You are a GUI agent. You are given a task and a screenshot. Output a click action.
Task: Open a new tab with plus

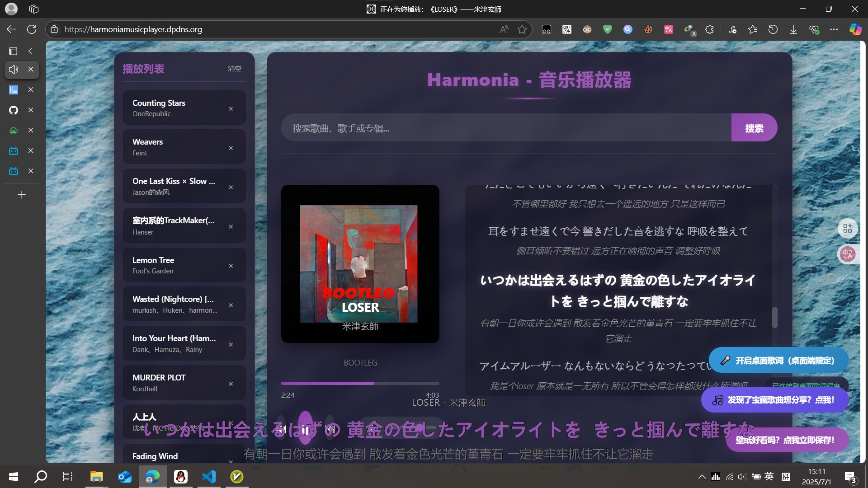tap(22, 195)
